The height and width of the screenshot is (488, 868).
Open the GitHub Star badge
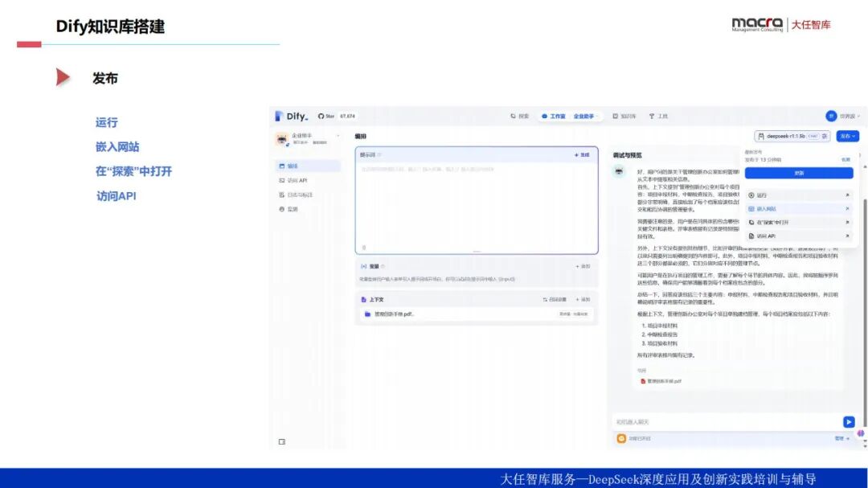[337, 117]
